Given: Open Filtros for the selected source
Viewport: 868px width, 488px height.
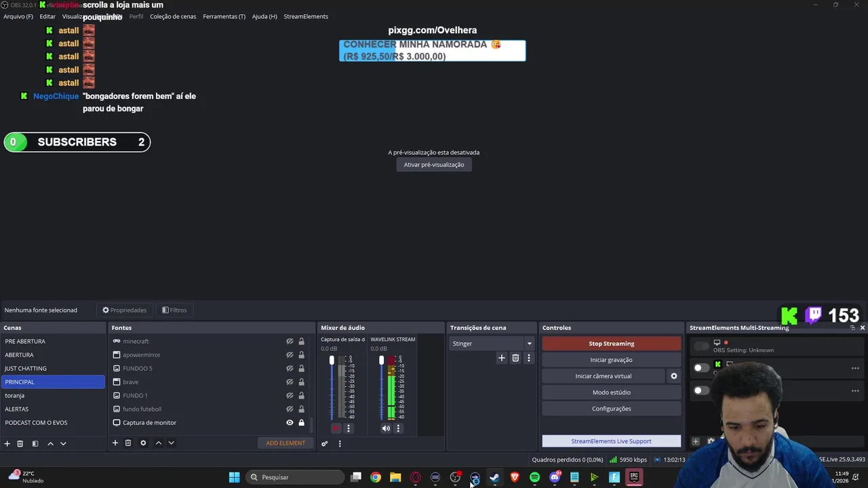Looking at the screenshot, I should [x=174, y=310].
